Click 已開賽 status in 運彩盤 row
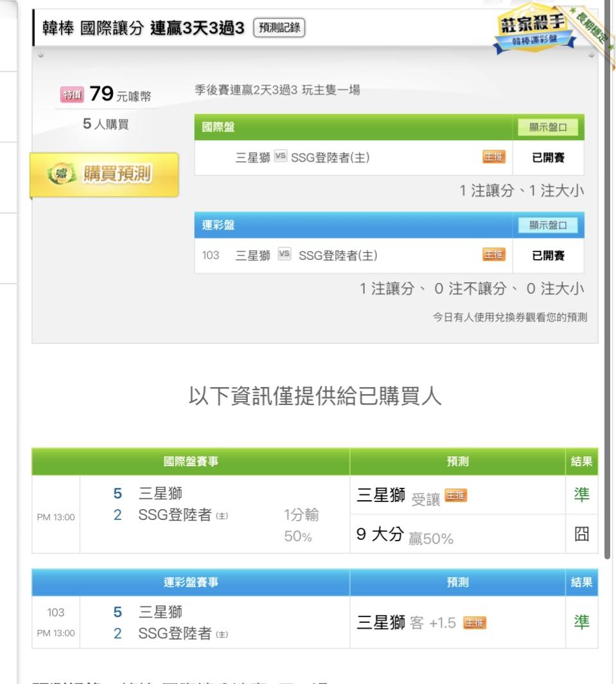This screenshot has height=684, width=616. click(548, 255)
